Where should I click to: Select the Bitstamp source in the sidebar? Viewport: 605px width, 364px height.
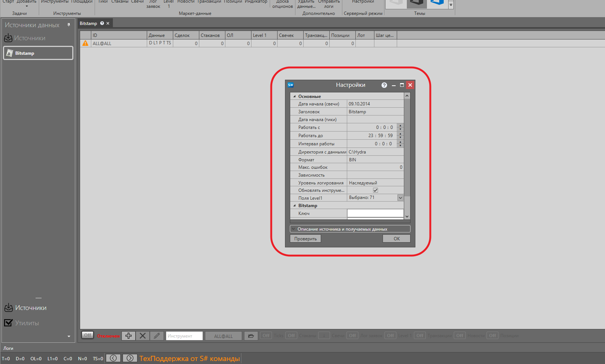click(38, 53)
